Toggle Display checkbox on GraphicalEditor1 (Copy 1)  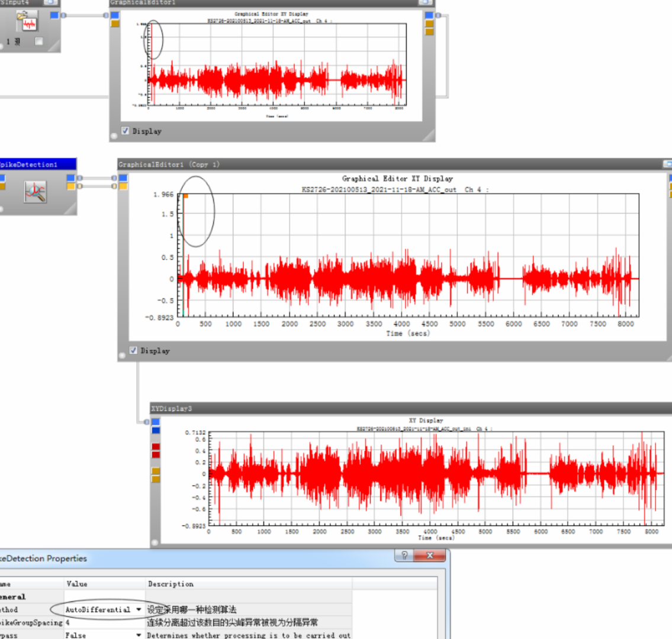133,350
